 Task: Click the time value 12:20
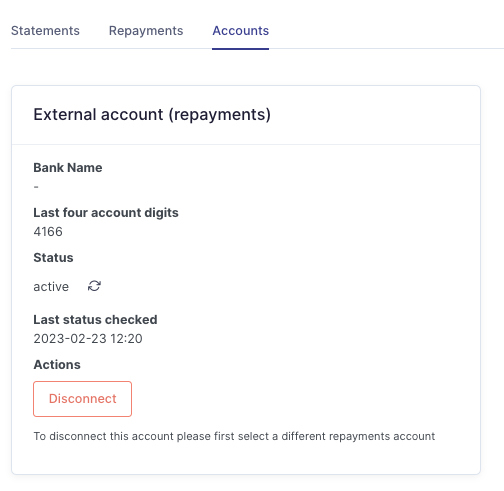[x=126, y=339]
